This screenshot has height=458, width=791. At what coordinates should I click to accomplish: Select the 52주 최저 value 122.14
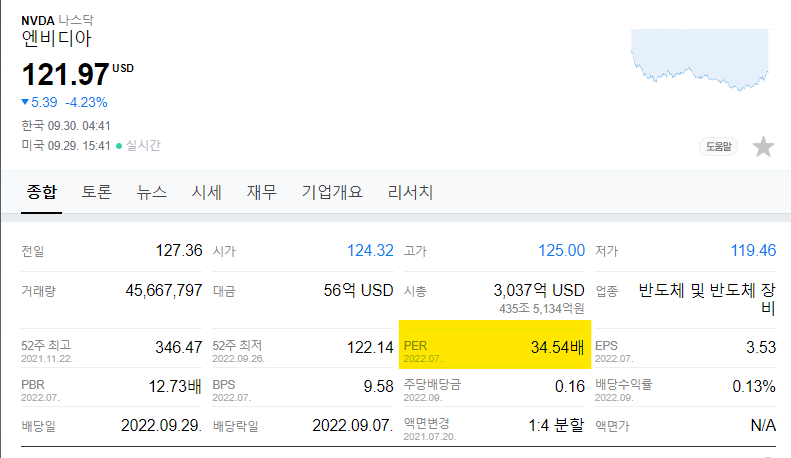point(370,347)
